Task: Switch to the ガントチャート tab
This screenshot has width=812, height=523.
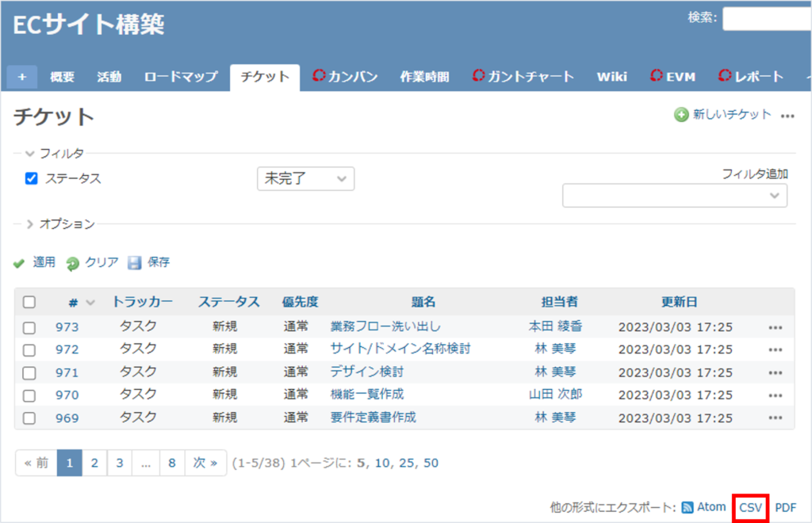Action: (523, 76)
